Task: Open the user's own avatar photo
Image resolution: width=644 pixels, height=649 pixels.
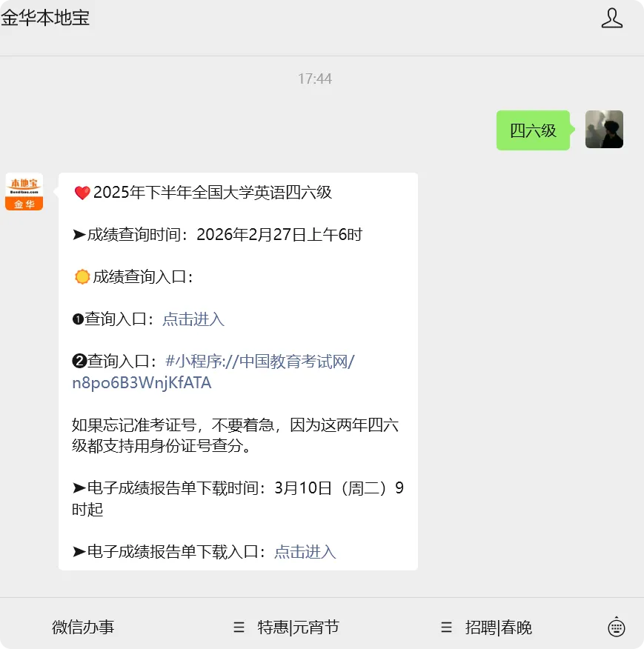Action: 604,129
